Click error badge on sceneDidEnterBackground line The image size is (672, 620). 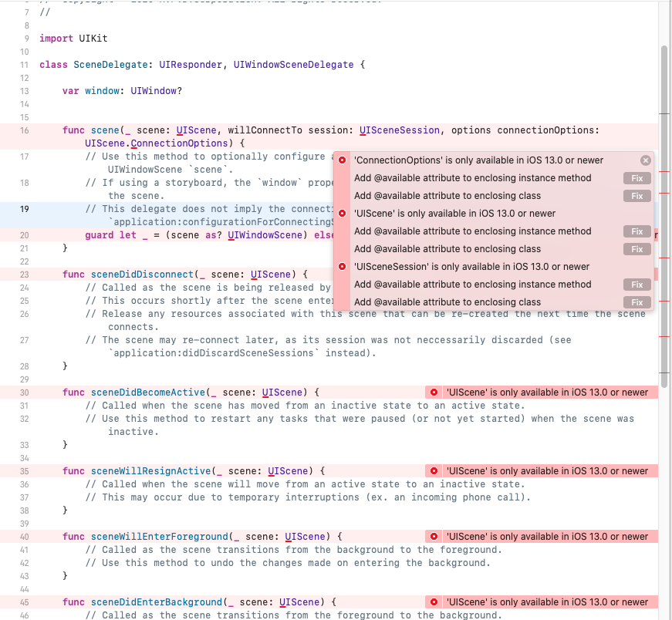432,602
